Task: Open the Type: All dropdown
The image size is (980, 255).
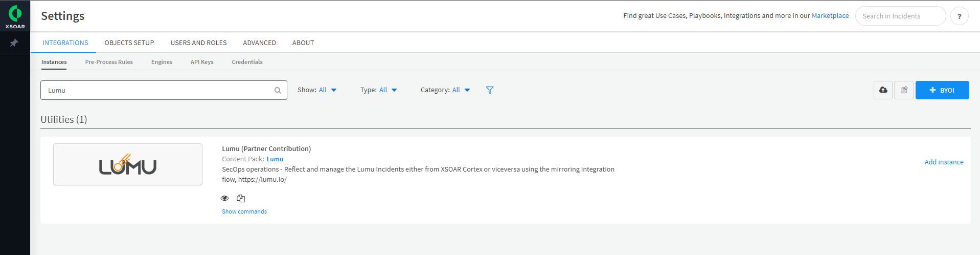Action: [x=378, y=90]
